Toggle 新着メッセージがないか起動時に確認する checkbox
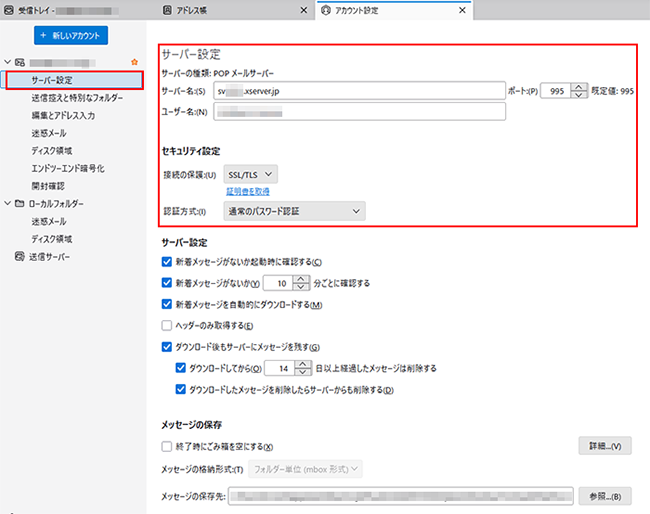Image resolution: width=650 pixels, height=514 pixels. 167,262
